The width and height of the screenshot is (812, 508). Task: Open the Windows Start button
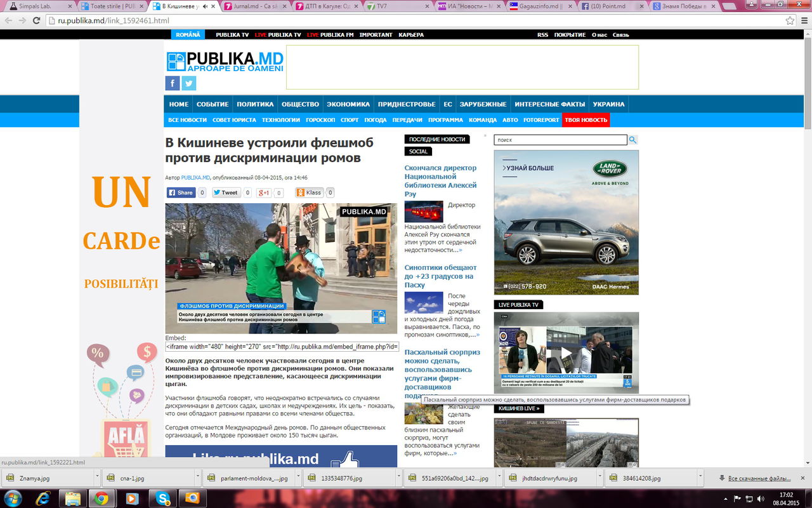coord(12,498)
